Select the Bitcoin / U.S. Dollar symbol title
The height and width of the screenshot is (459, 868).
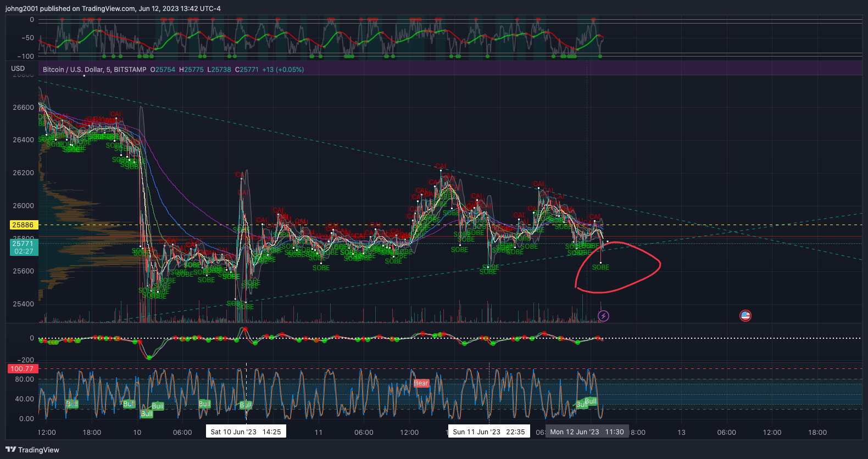pos(94,70)
